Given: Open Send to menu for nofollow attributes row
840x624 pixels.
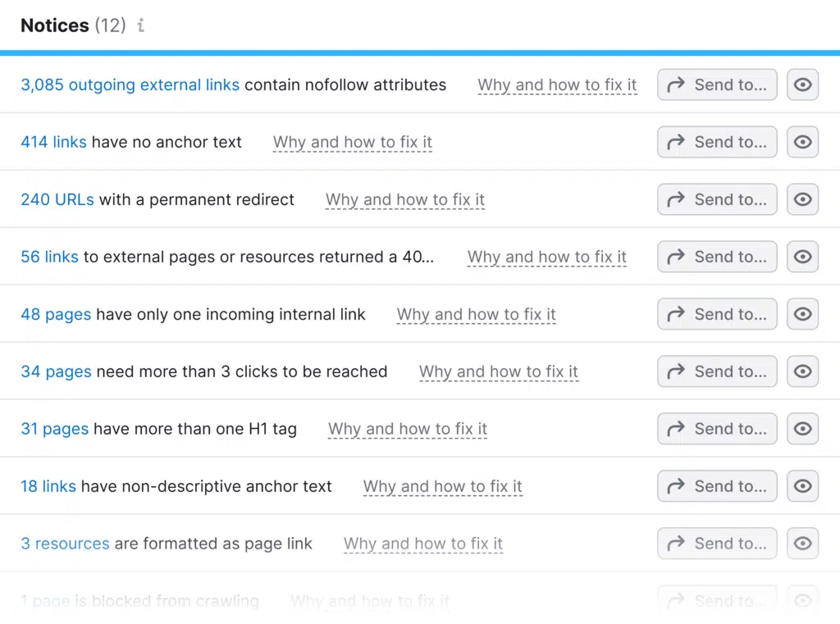Looking at the screenshot, I should (x=717, y=84).
